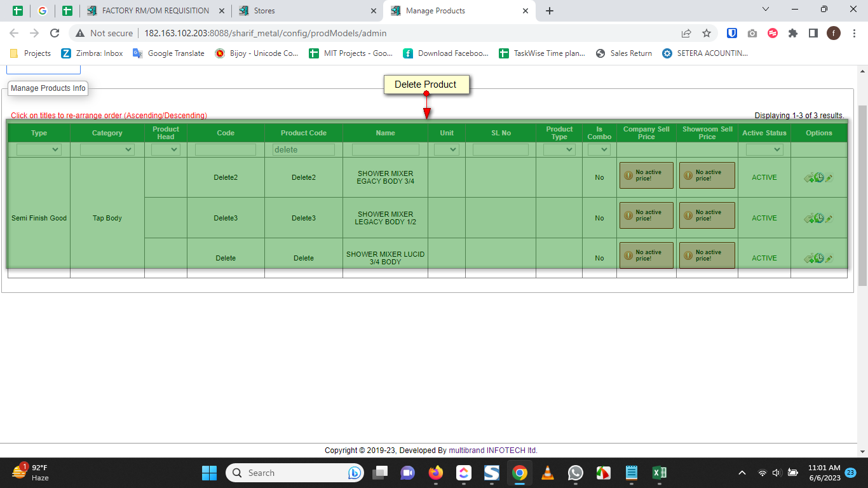This screenshot has width=868, height=488.
Task: Open the profile avatar labeled f
Action: 834,33
